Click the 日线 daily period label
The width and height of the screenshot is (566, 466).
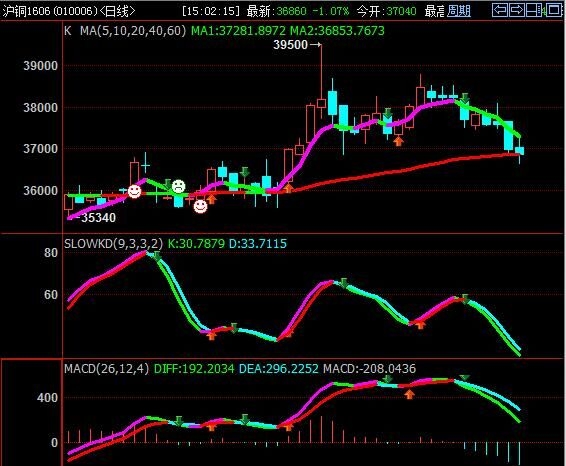(x=117, y=11)
